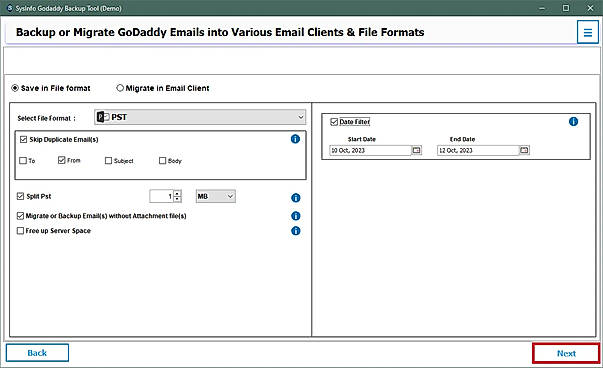Click info icon next to Split Pst
The height and width of the screenshot is (368, 603).
[295, 198]
